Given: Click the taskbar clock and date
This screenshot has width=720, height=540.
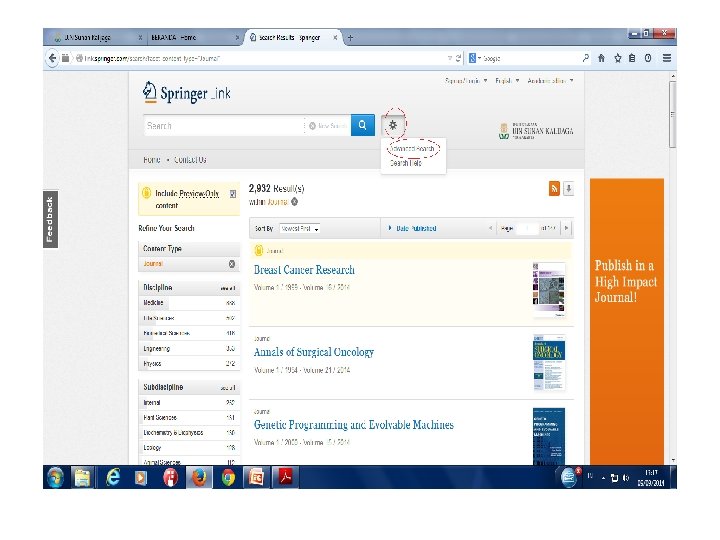Looking at the screenshot, I should (651, 478).
